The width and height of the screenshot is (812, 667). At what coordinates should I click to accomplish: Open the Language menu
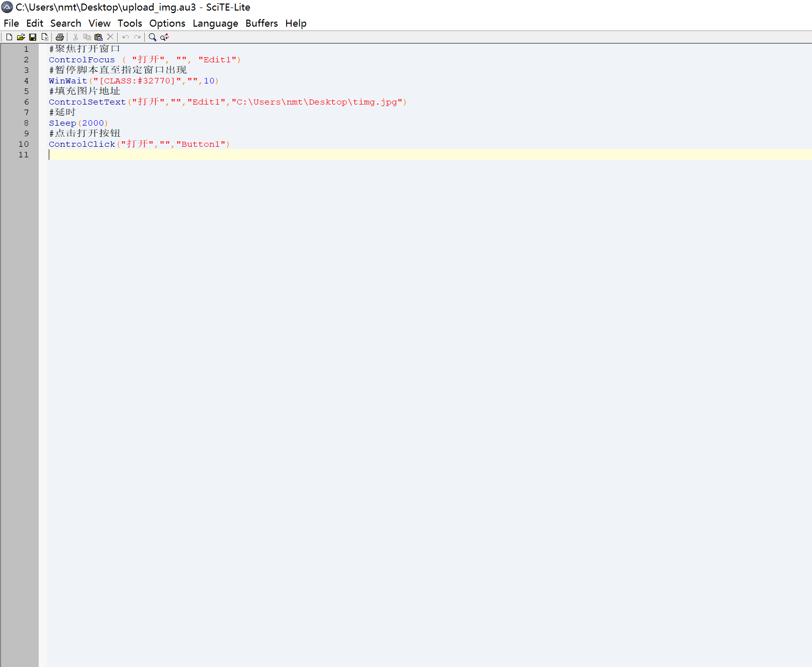coord(215,24)
